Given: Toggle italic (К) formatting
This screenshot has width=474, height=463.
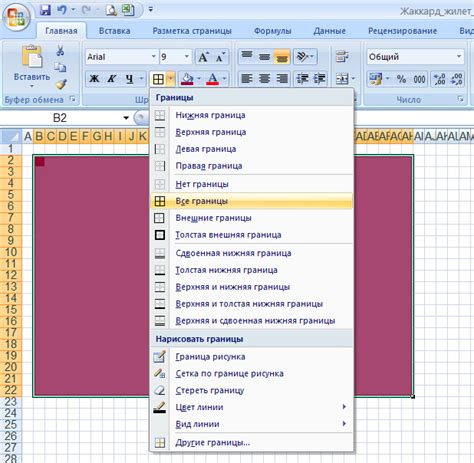Looking at the screenshot, I should tap(111, 79).
